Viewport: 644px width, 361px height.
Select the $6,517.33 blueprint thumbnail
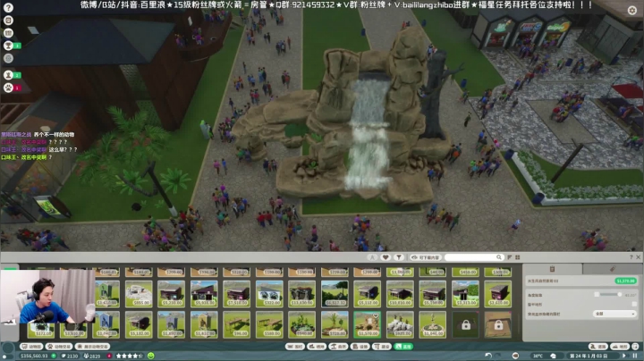pos(335,294)
